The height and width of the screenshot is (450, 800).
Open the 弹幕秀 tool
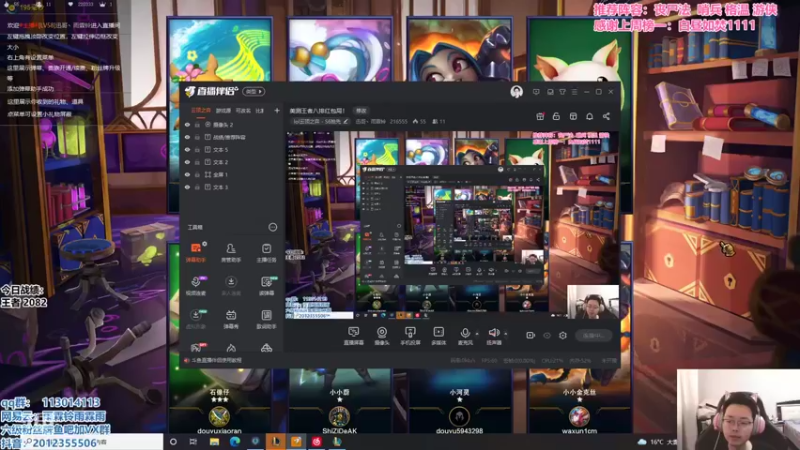click(x=231, y=319)
